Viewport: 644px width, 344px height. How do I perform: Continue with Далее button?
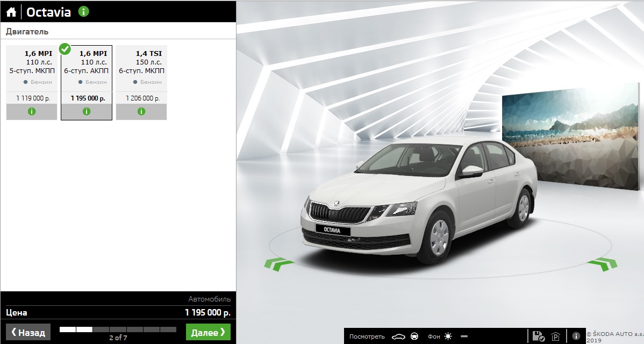click(208, 332)
